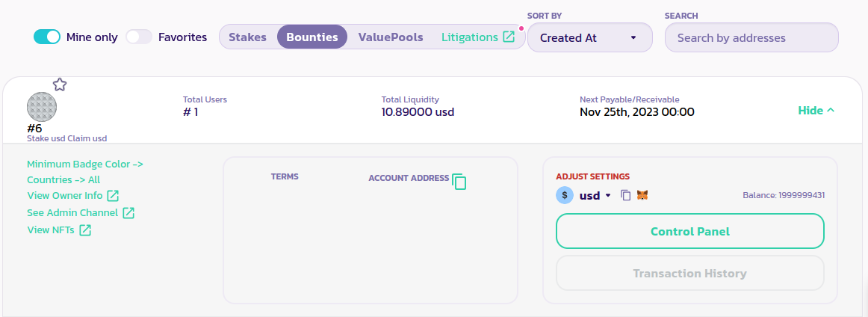Copy the account address with copy icon
Viewport: 868px width, 317px height.
coord(459,181)
